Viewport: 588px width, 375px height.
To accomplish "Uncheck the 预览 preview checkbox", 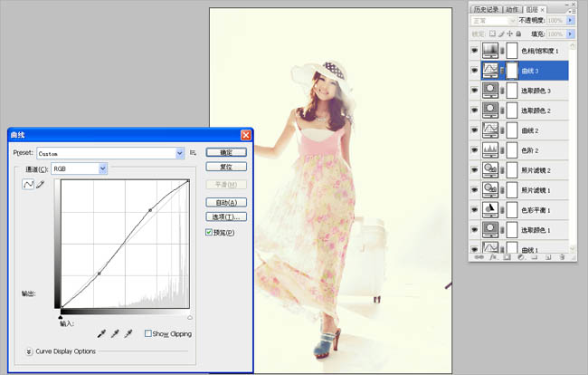I will 210,233.
